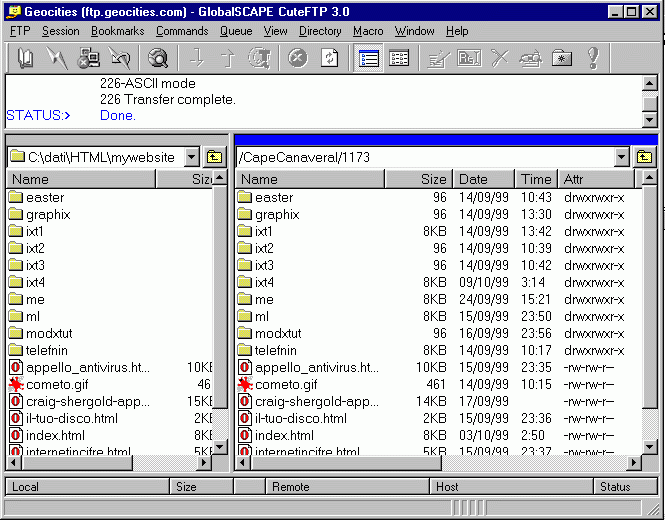Click the Execute file toolbar icon
This screenshot has height=520, width=665.
531,58
